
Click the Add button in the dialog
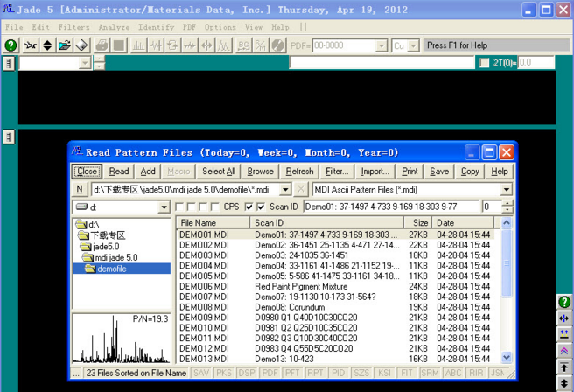(148, 171)
